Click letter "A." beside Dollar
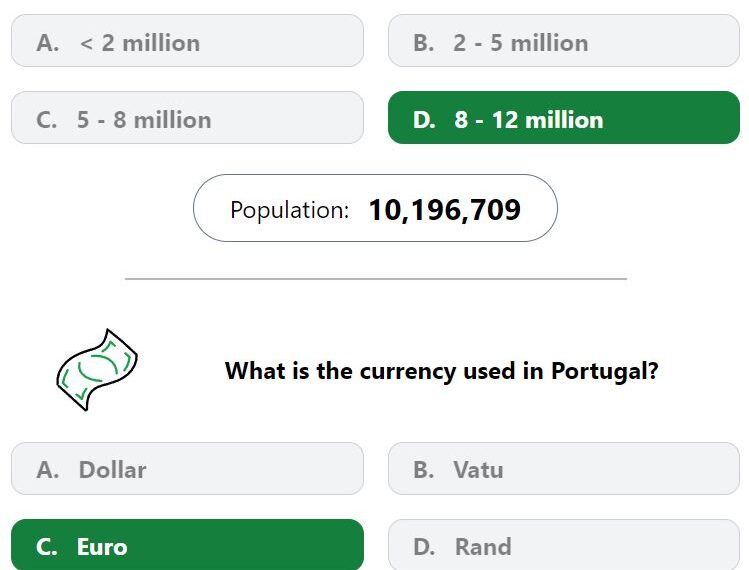This screenshot has height=570, width=749. click(x=48, y=470)
